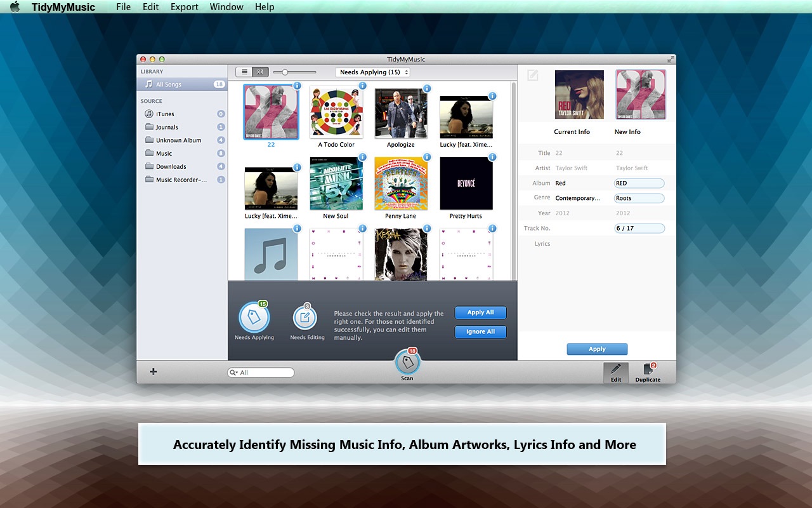
Task: Select the Penny Lane album thumbnail
Action: pos(401,184)
